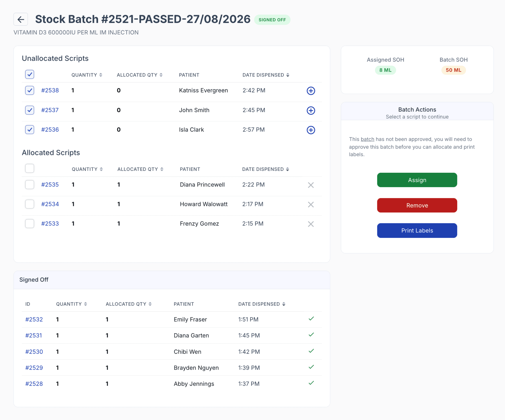Click the 8 ML Assigned SOH badge

[x=385, y=70]
